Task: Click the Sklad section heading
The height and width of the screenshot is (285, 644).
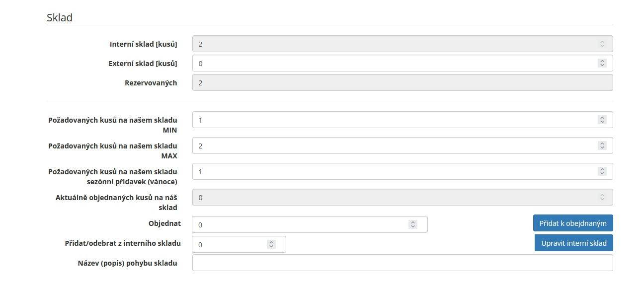Action: pyautogui.click(x=60, y=17)
